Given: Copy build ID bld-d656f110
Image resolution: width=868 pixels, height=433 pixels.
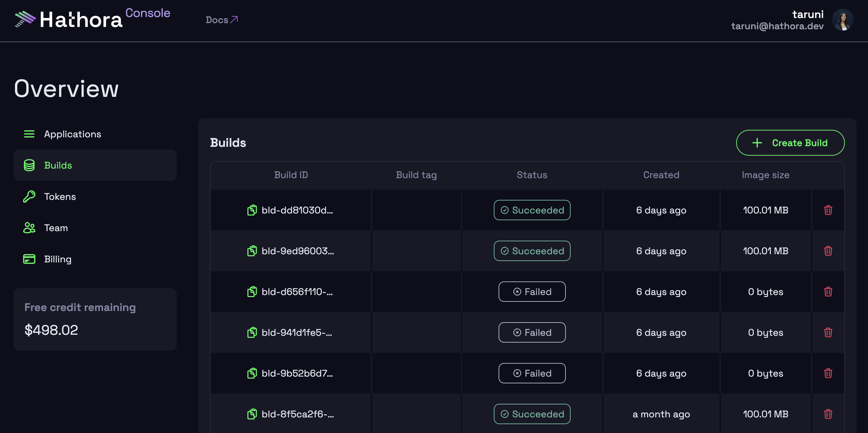Looking at the screenshot, I should pos(252,292).
